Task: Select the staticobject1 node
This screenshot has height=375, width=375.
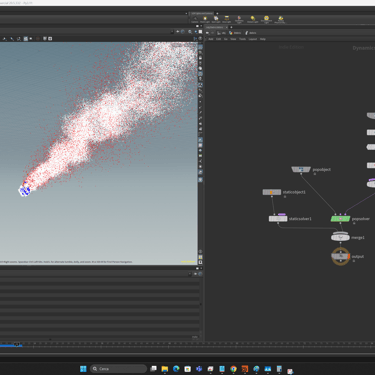Action: (x=272, y=192)
